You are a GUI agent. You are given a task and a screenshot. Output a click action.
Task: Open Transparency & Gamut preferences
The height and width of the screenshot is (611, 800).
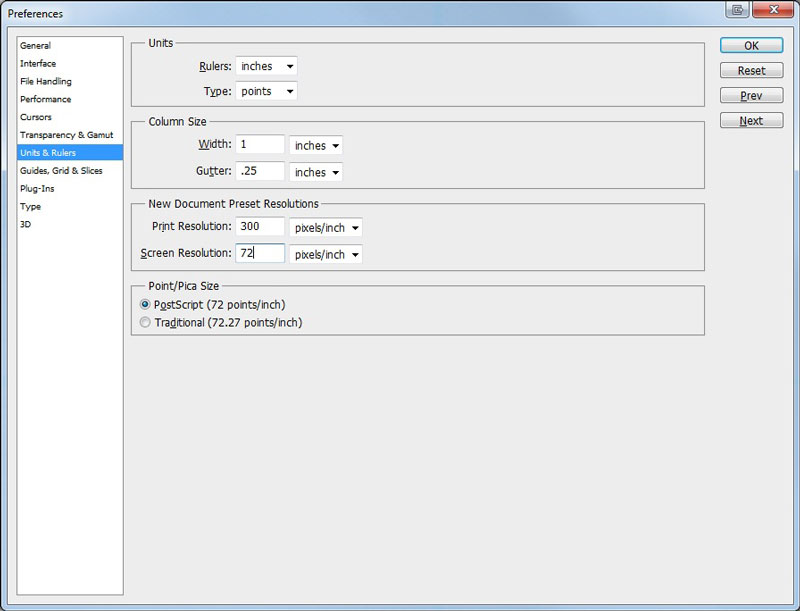click(67, 135)
